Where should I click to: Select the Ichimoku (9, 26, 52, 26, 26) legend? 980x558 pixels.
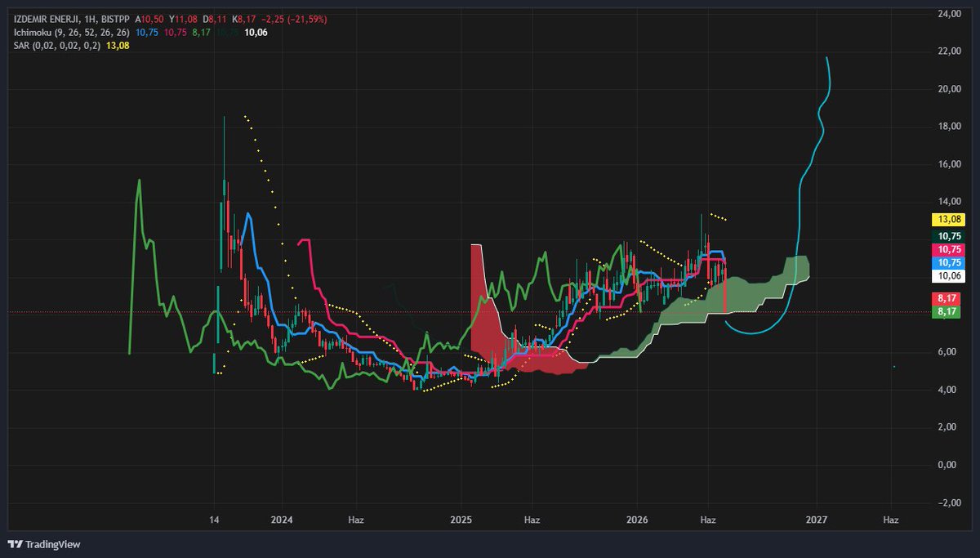coord(72,32)
